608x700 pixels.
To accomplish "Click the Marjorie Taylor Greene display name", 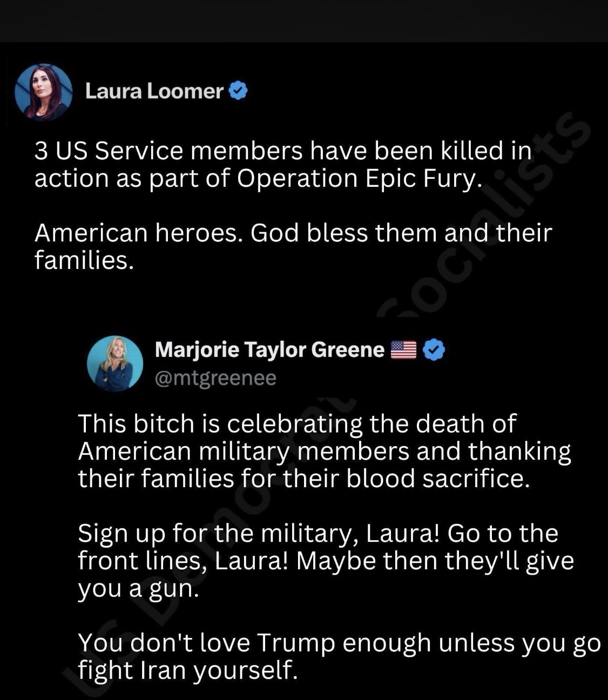I will click(269, 350).
